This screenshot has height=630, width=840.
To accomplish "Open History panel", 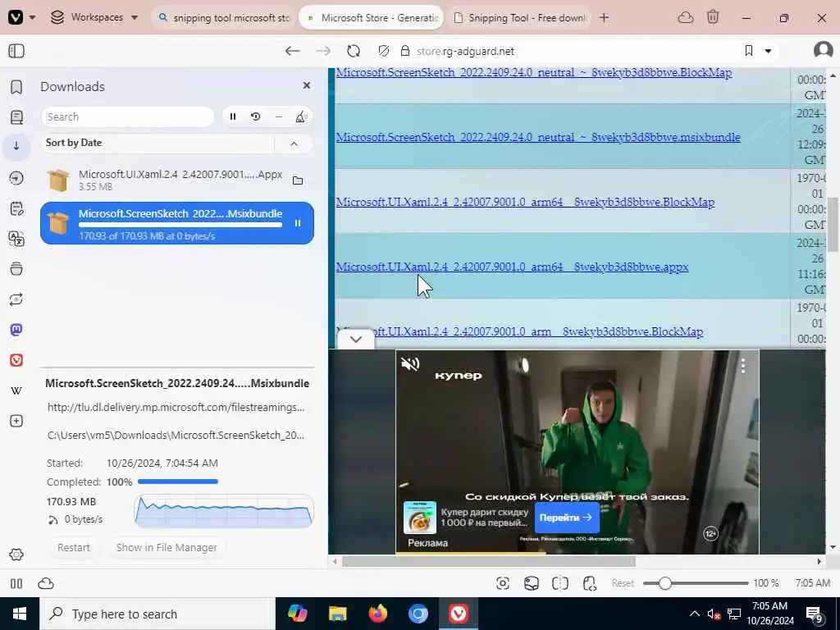I will [x=16, y=178].
